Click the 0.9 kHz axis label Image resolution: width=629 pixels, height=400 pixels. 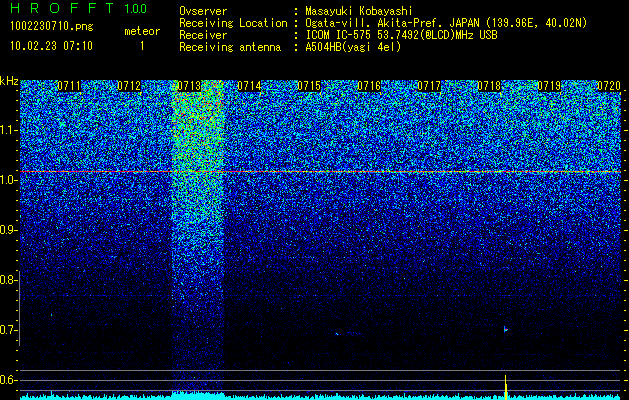pos(8,230)
